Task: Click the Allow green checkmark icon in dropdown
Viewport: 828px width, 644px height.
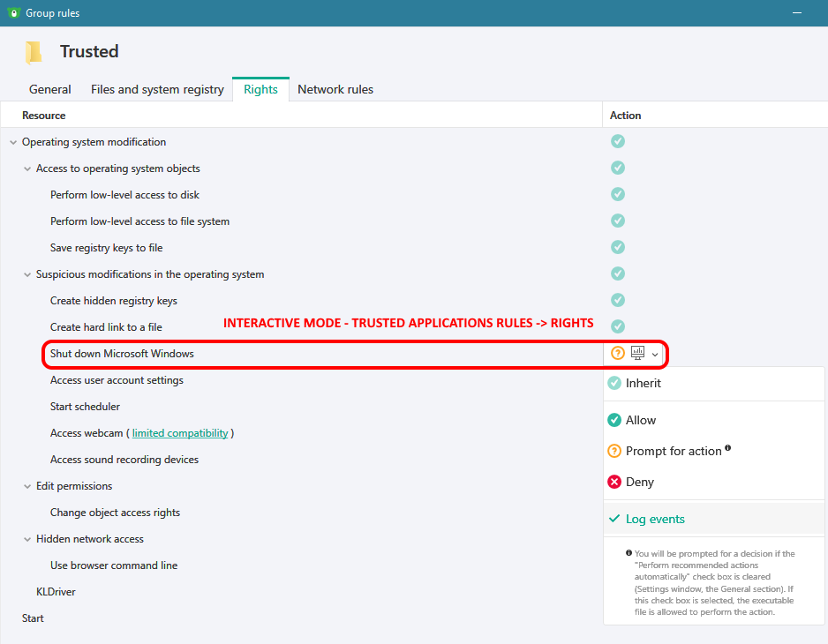Action: click(614, 420)
